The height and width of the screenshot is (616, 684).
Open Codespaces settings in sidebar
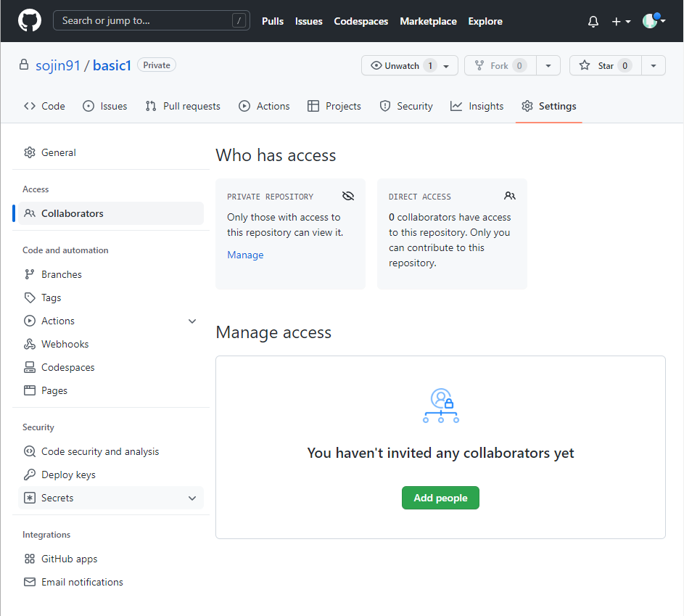pos(111,367)
